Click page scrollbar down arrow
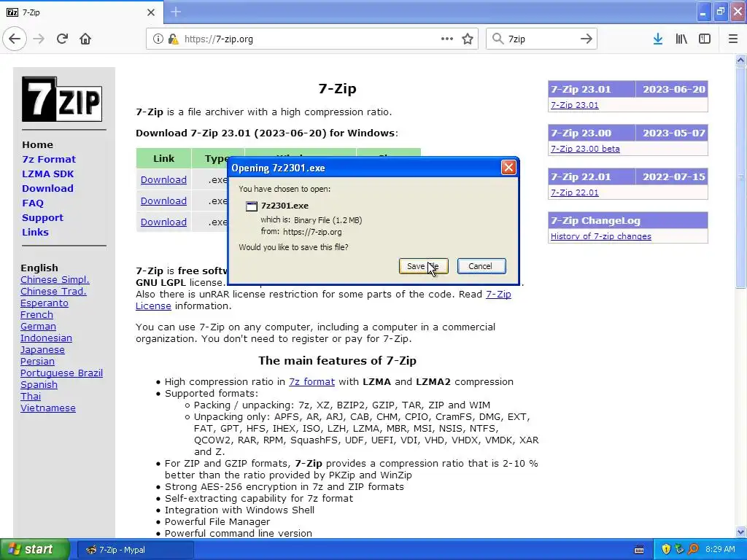Screen dimensions: 747x560 click(740, 532)
